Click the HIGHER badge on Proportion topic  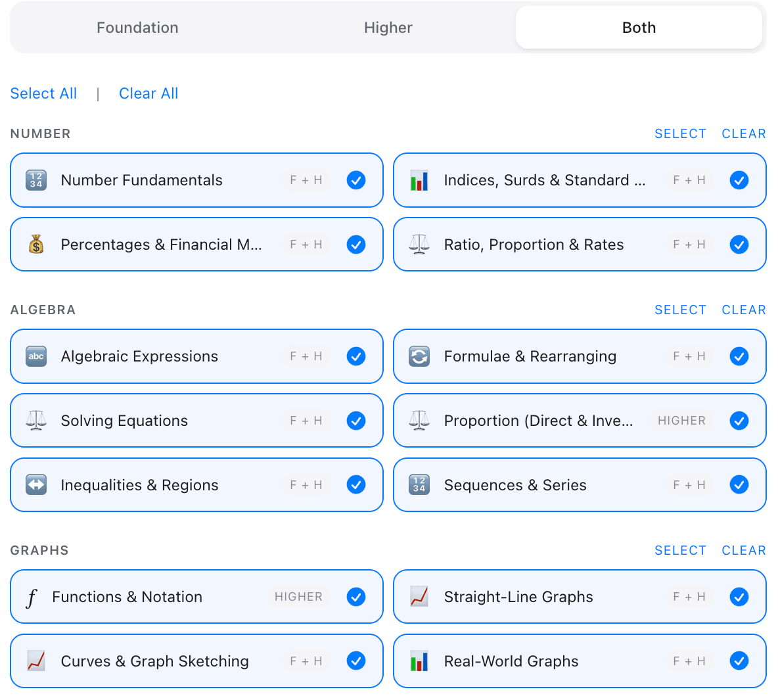(x=681, y=421)
